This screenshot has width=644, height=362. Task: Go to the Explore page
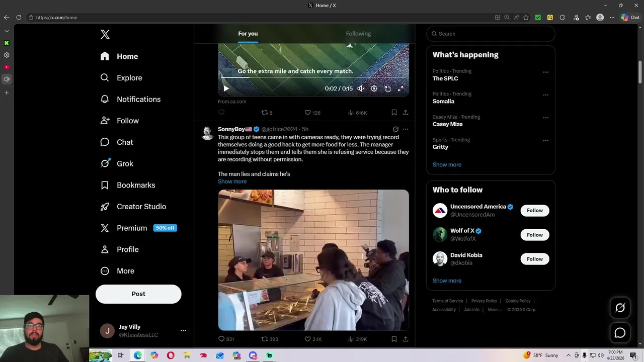[121, 78]
